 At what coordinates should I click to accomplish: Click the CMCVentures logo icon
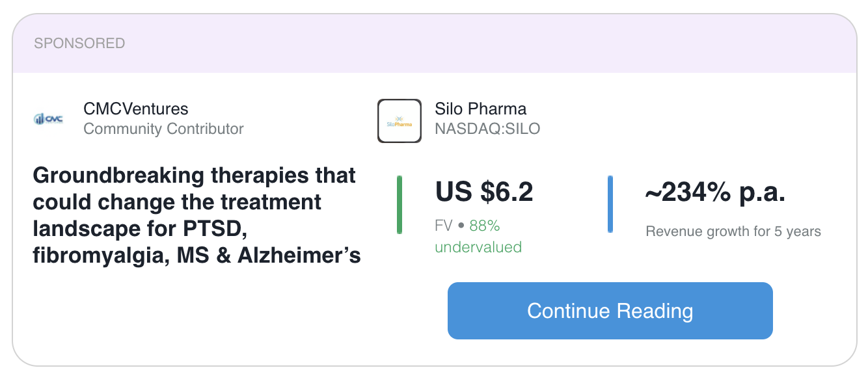click(x=48, y=119)
